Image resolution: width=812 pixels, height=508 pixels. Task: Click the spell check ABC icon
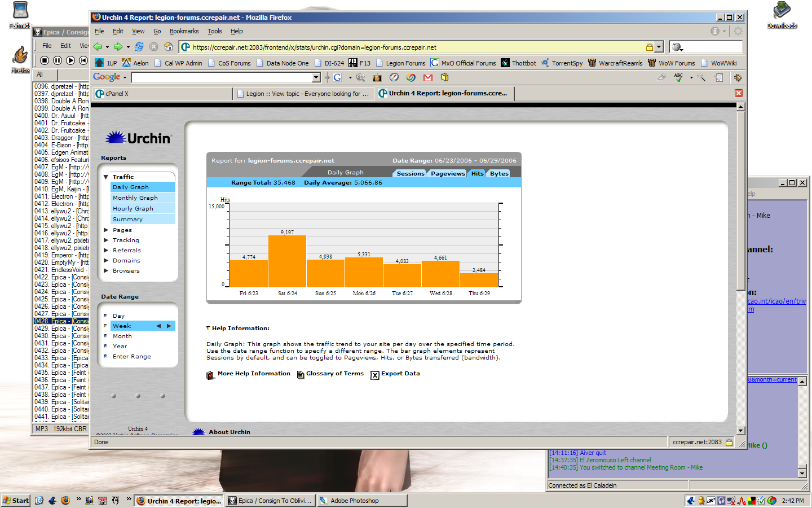tap(678, 77)
